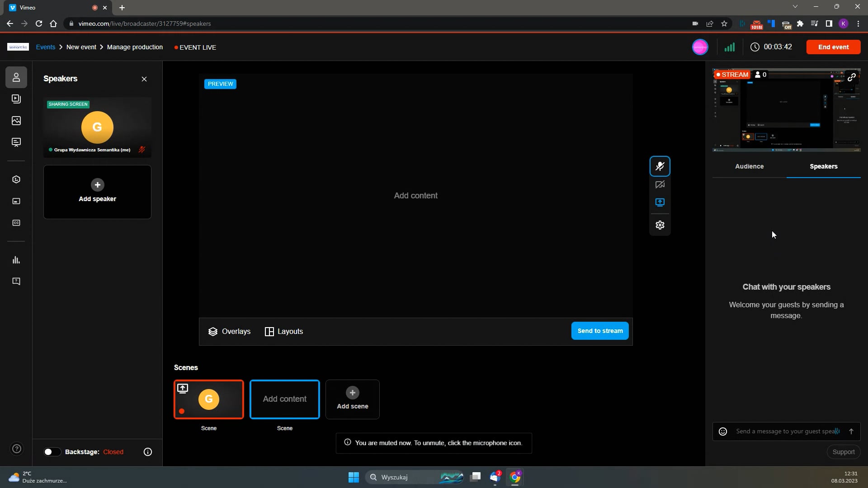Click the Wyszukaj taskbar search box

[x=415, y=477]
